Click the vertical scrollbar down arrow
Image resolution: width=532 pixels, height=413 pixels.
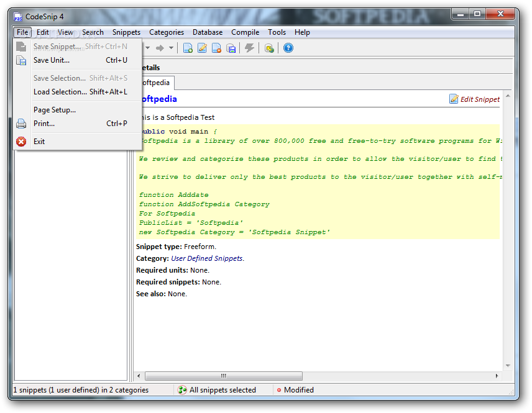pyautogui.click(x=508, y=366)
